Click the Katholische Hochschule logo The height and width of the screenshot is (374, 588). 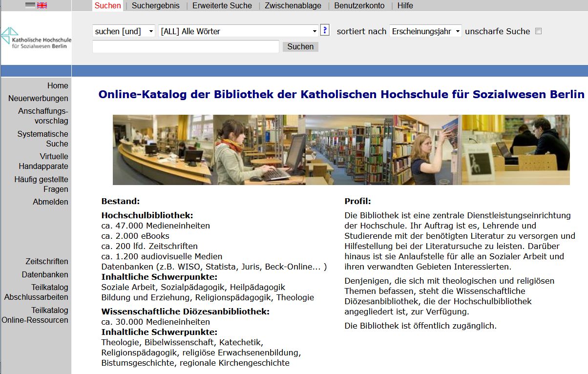(37, 39)
